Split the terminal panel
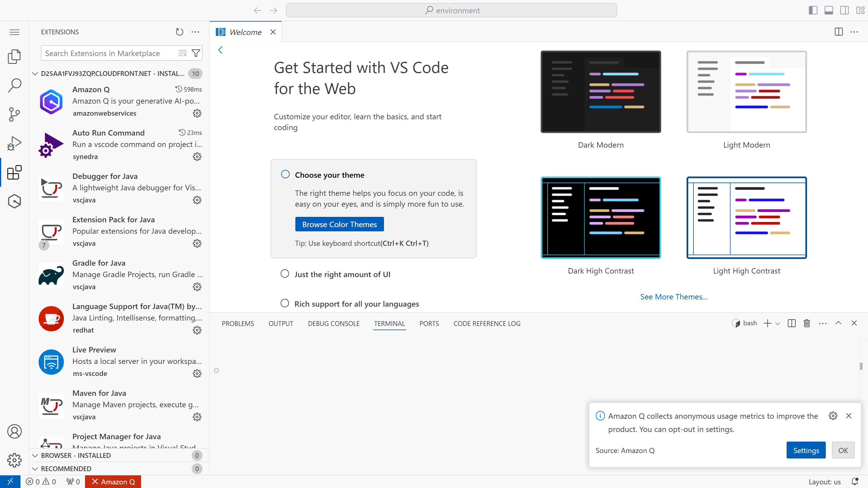The width and height of the screenshot is (868, 488). click(791, 323)
